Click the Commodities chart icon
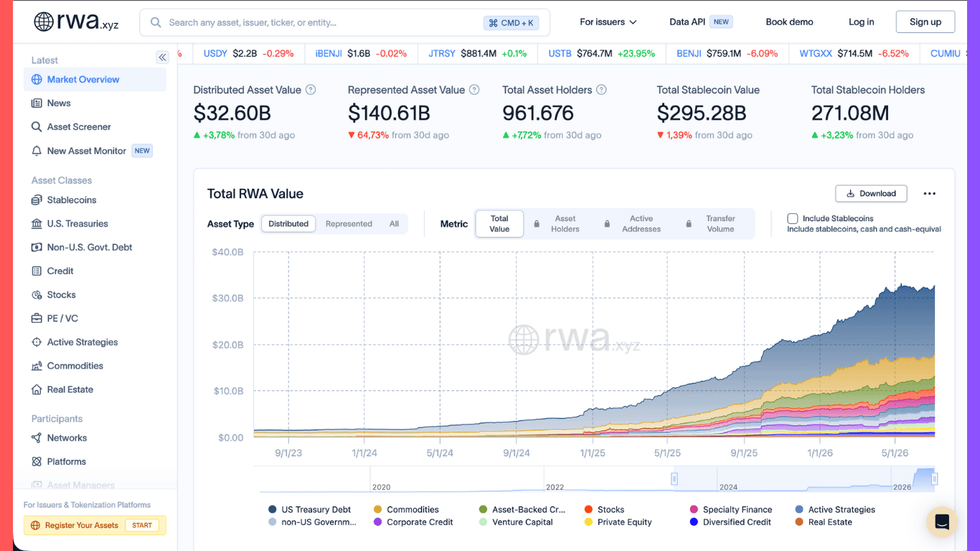The height and width of the screenshot is (551, 980). (x=37, y=366)
